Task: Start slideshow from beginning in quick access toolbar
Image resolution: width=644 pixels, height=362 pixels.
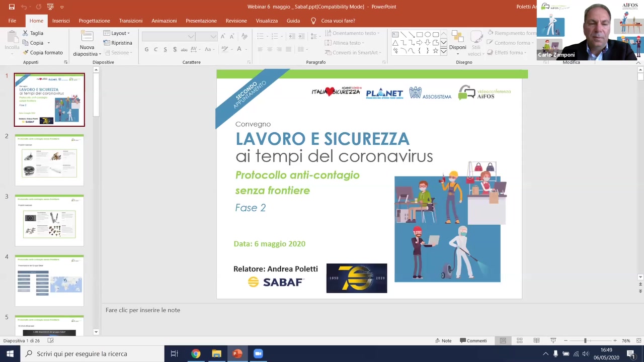Action: pos(50,7)
